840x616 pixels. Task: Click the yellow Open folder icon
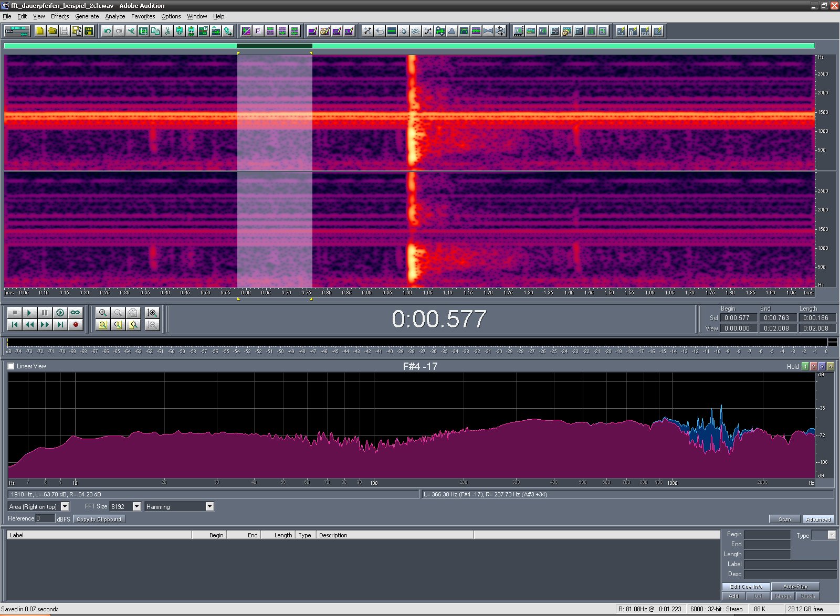click(52, 31)
